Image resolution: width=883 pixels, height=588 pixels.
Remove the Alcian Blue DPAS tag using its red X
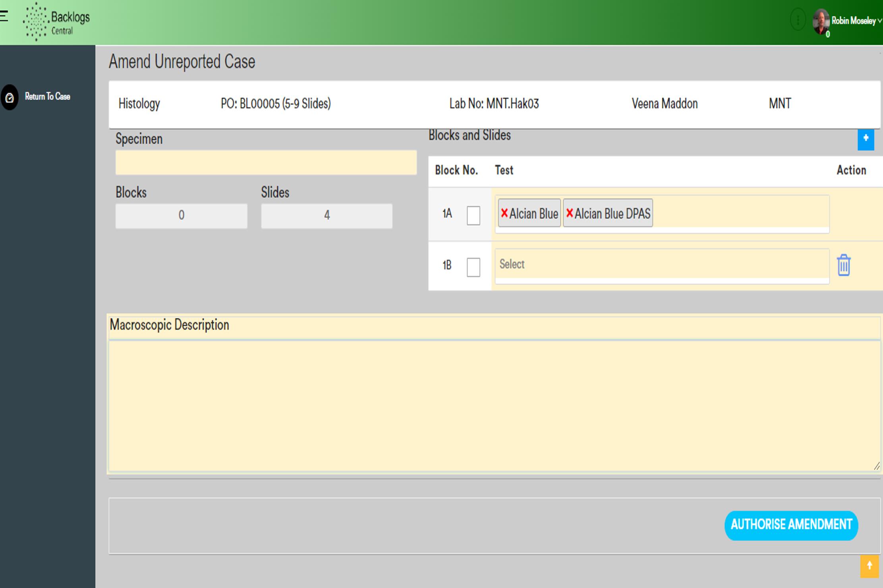[x=569, y=213]
